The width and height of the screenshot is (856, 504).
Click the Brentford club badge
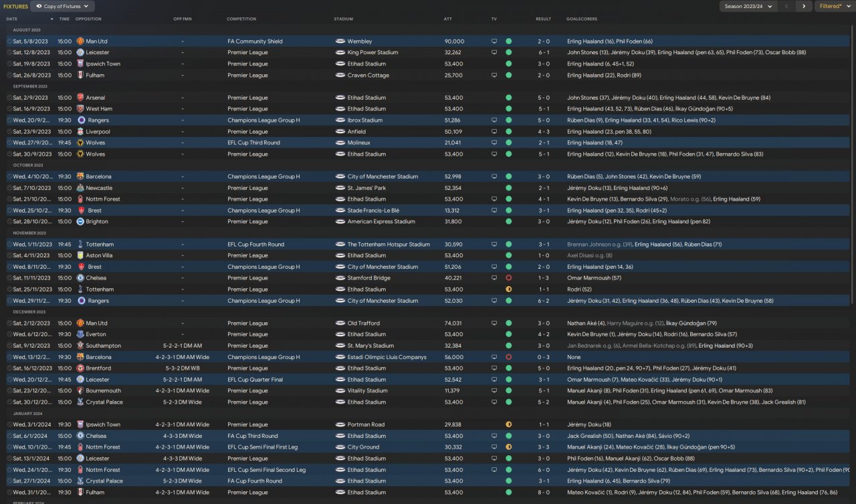pos(80,368)
